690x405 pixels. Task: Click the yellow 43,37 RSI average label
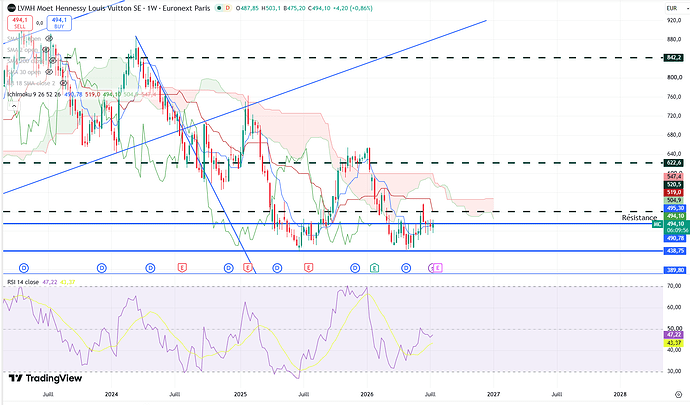click(674, 343)
